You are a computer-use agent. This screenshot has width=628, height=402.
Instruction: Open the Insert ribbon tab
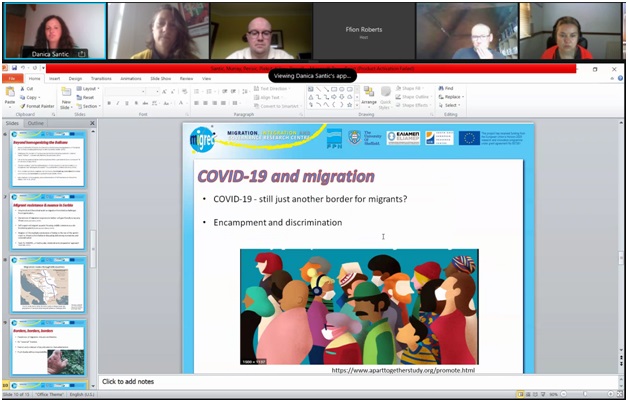click(55, 78)
